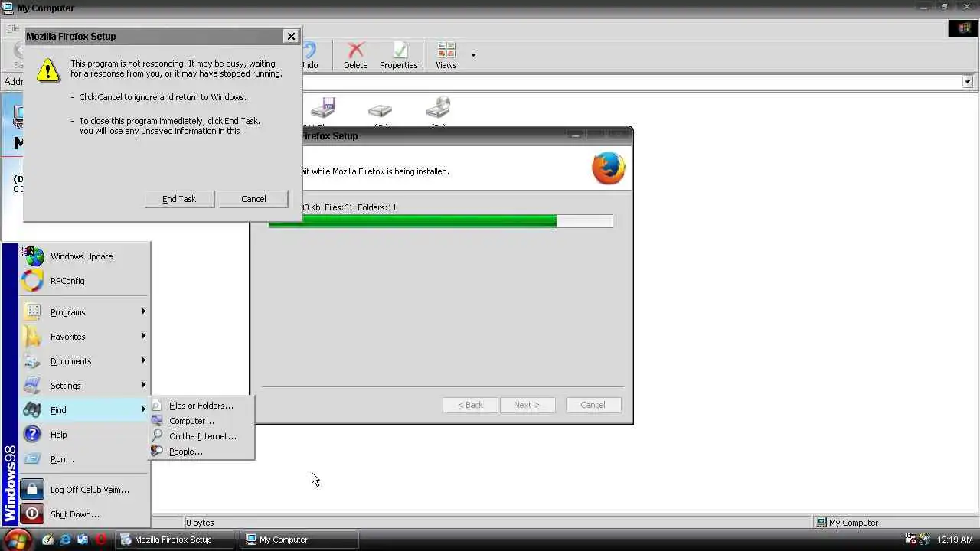Image resolution: width=980 pixels, height=551 pixels.
Task: Click the Help question mark icon
Action: (x=32, y=435)
